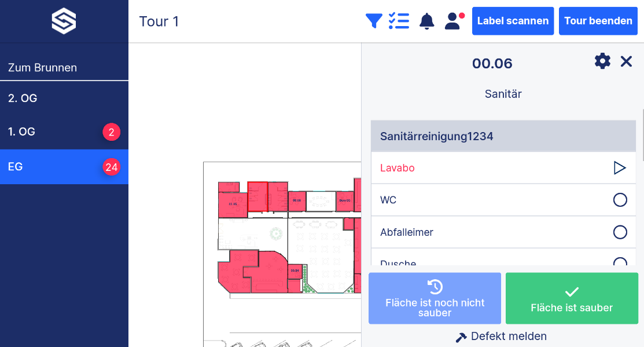The width and height of the screenshot is (644, 347).
Task: Close the 00.06 room panel
Action: point(626,61)
